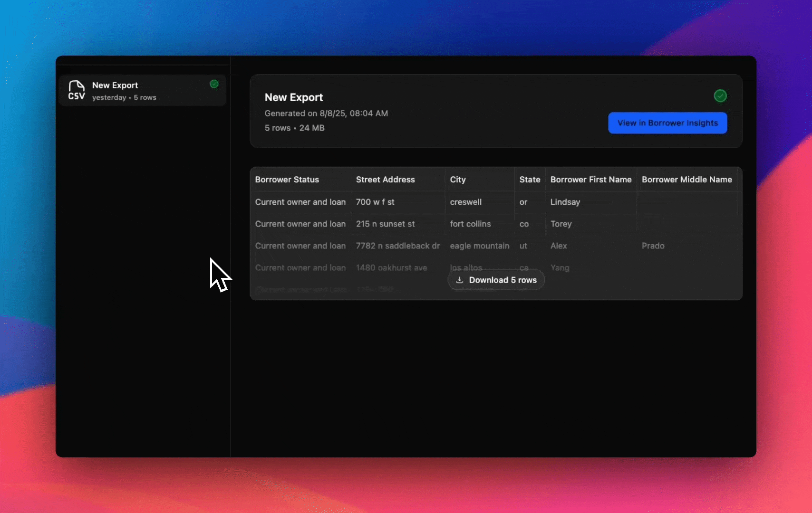
Task: Click the 'eagle mountain' city cell
Action: 480,246
